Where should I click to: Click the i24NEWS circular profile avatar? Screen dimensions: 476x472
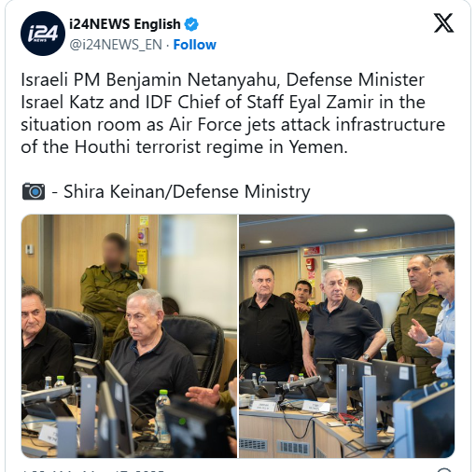pos(43,34)
